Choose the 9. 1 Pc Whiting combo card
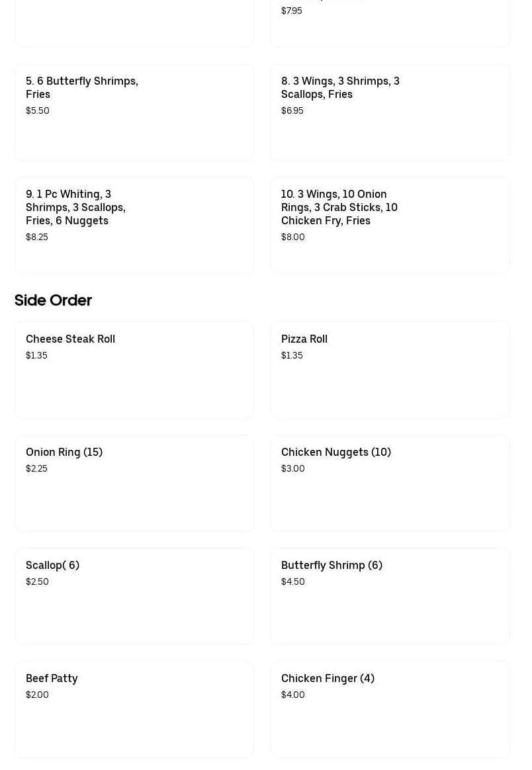Screen dimensions: 532x770 [x=134, y=225]
